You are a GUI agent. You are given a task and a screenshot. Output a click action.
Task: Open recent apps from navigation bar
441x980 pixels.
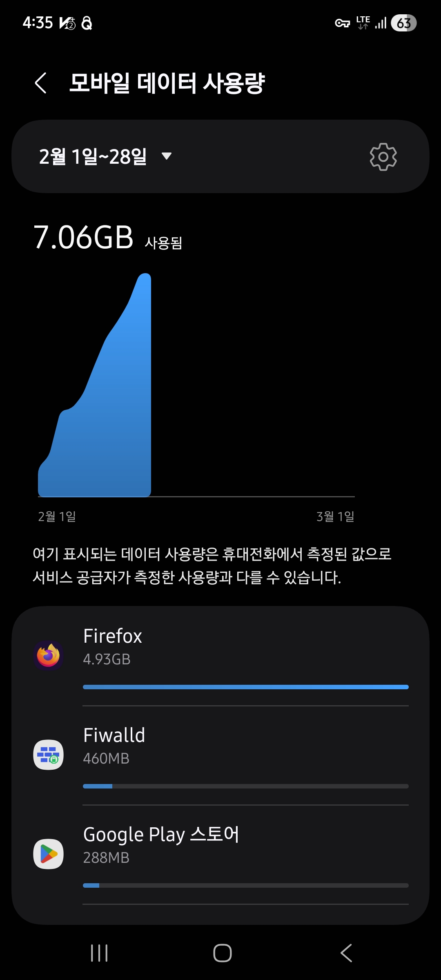coord(99,953)
